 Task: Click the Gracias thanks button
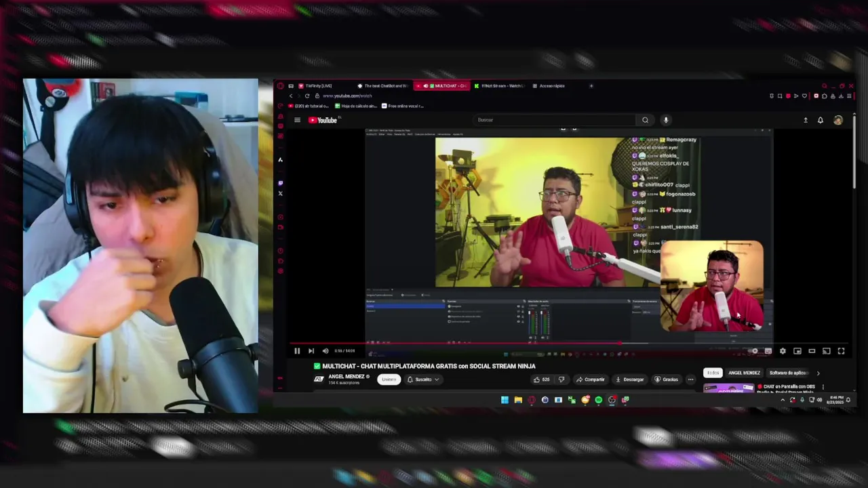pos(666,380)
